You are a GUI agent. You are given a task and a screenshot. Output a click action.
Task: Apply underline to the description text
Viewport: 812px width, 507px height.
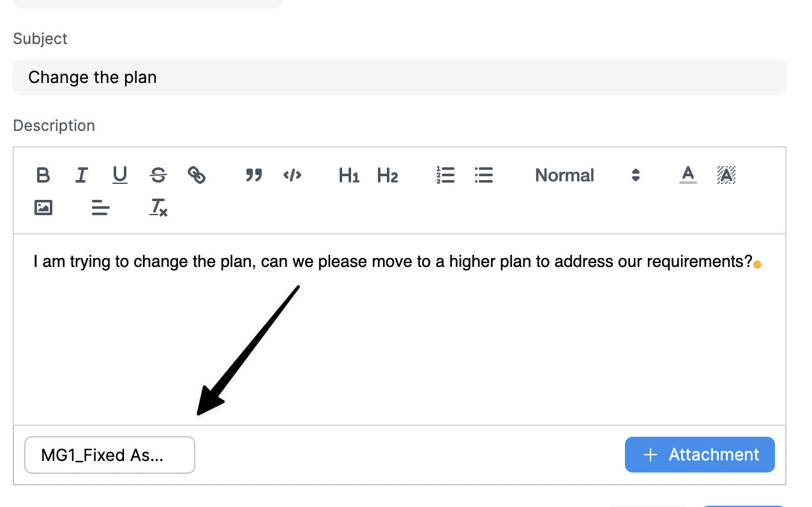pyautogui.click(x=119, y=175)
